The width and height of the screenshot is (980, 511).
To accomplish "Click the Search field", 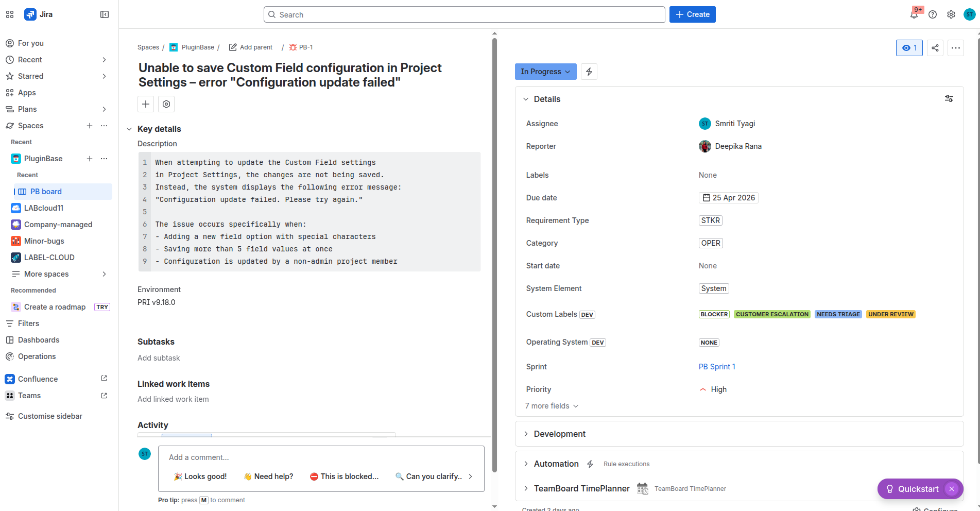I will [465, 14].
